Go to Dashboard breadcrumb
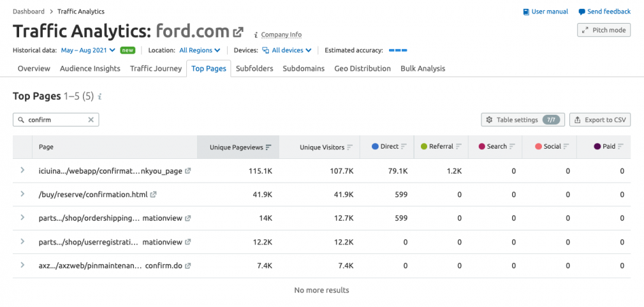The height and width of the screenshot is (307, 644). pos(28,11)
